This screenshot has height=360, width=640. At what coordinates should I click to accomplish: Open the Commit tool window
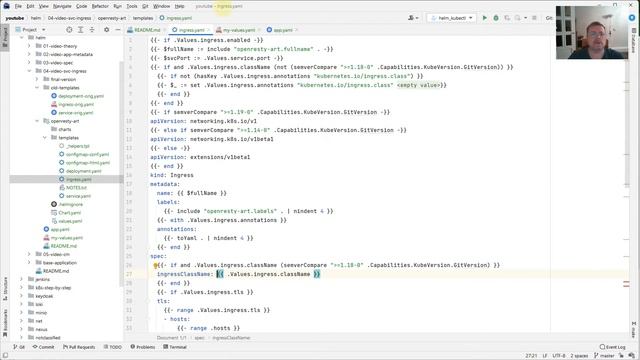point(43,347)
